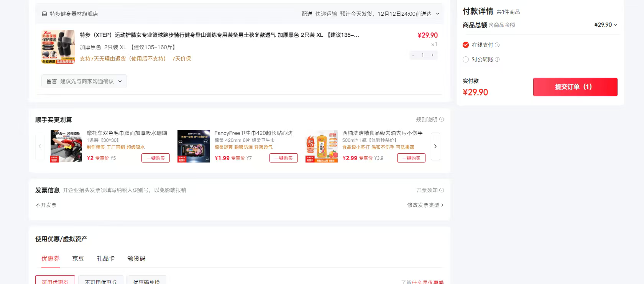644x284 pixels.
Task: Click 一键购买 for the motorcycle towel
Action: pyautogui.click(x=156, y=158)
